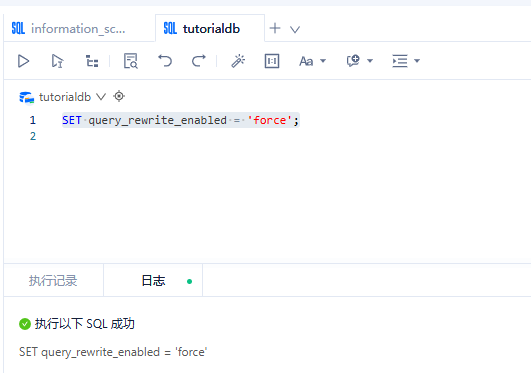Click the find-in-document search icon
531x373 pixels.
pos(131,61)
